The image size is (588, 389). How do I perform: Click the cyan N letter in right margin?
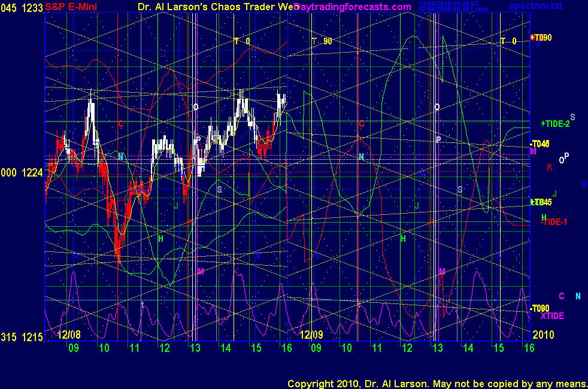[578, 296]
